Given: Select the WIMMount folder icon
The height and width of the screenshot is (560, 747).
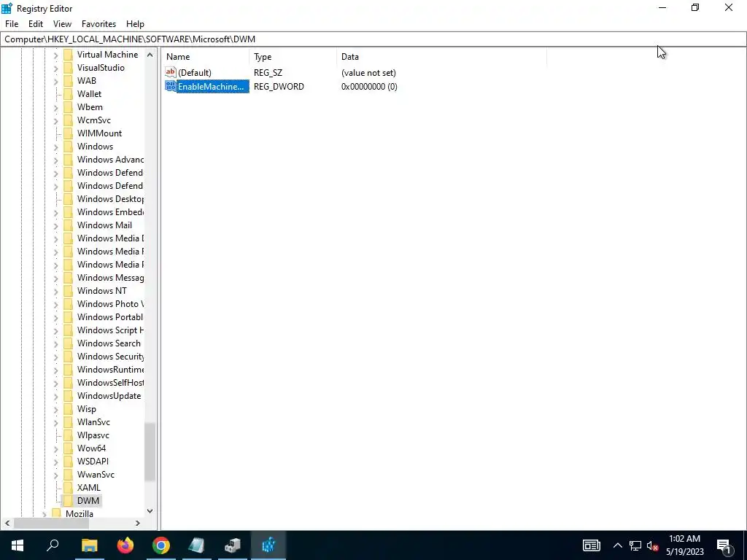Looking at the screenshot, I should tap(68, 133).
